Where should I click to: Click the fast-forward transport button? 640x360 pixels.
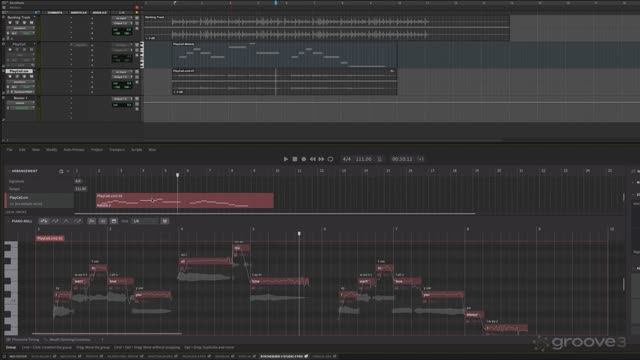coord(321,159)
